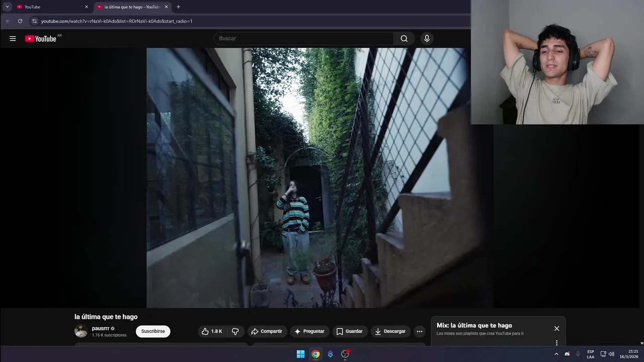Like the video with thumbs-up button

pyautogui.click(x=212, y=331)
